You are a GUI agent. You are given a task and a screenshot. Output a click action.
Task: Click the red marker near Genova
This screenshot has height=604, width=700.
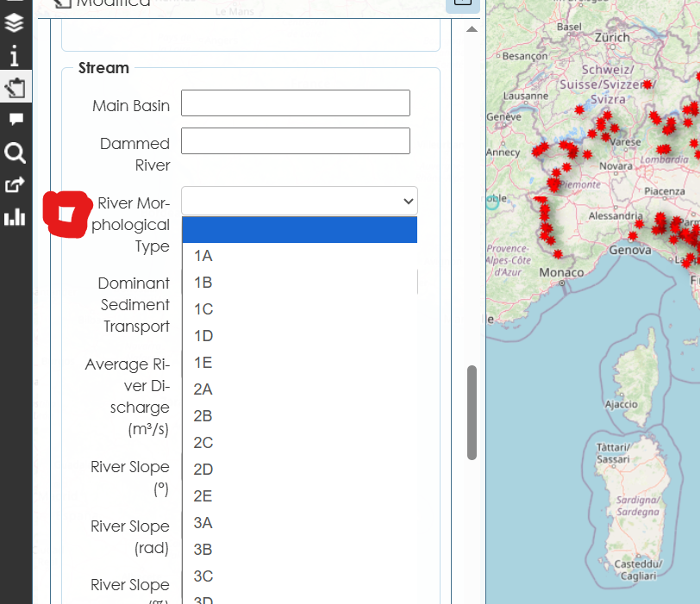[633, 236]
